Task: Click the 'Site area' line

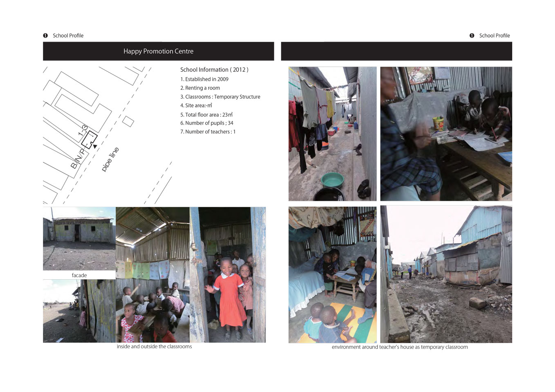Action: 196,105
